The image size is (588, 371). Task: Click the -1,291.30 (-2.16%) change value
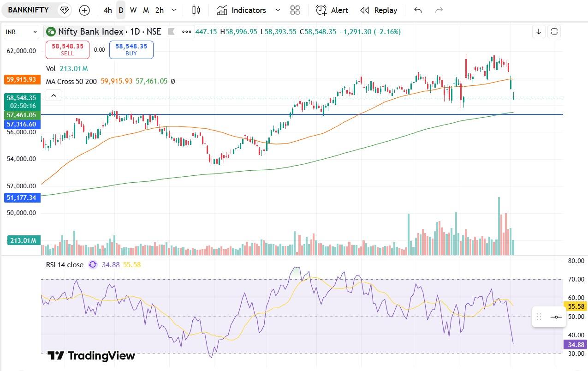click(x=370, y=31)
